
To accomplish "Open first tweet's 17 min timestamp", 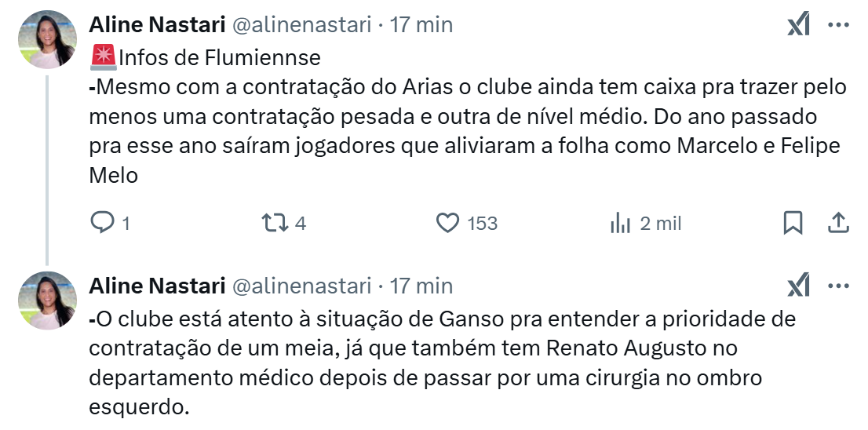I will pos(421,25).
